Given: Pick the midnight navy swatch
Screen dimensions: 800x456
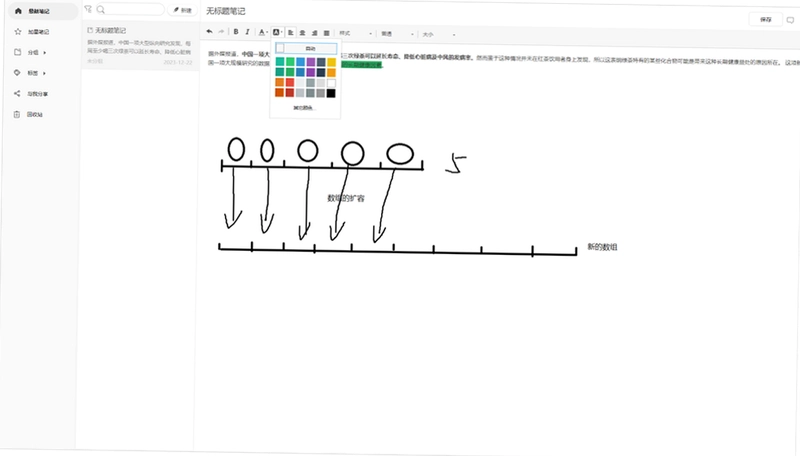Looking at the screenshot, I should [321, 72].
